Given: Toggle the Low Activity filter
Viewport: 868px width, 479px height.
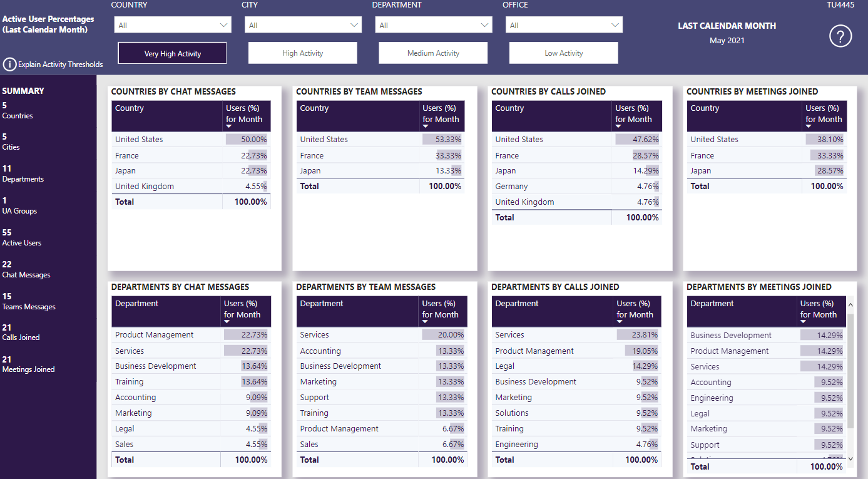Looking at the screenshot, I should (564, 53).
